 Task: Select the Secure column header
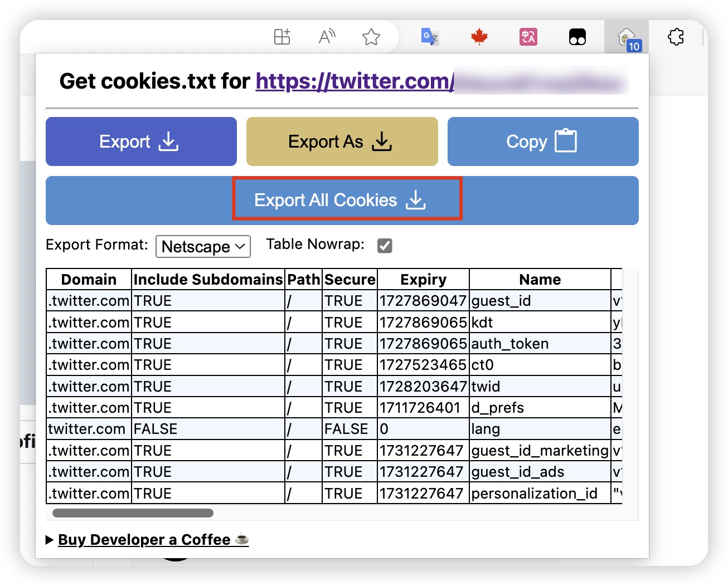coord(350,279)
